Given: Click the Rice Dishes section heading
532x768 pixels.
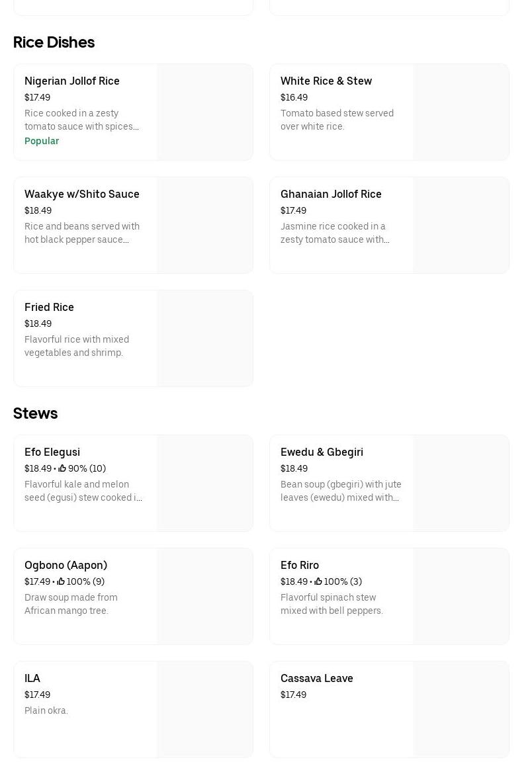Looking at the screenshot, I should (x=54, y=42).
